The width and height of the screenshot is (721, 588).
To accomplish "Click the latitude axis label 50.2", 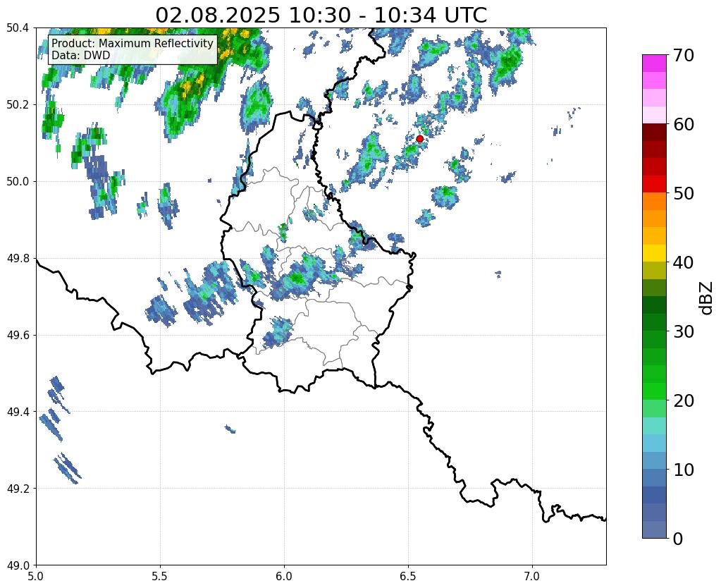I will (18, 104).
